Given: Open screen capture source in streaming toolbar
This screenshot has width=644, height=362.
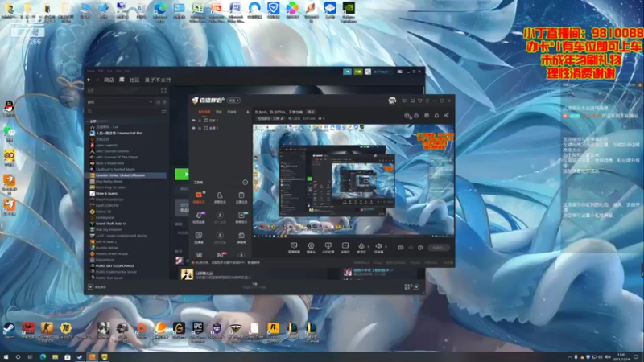Looking at the screenshot, I should (x=294, y=248).
